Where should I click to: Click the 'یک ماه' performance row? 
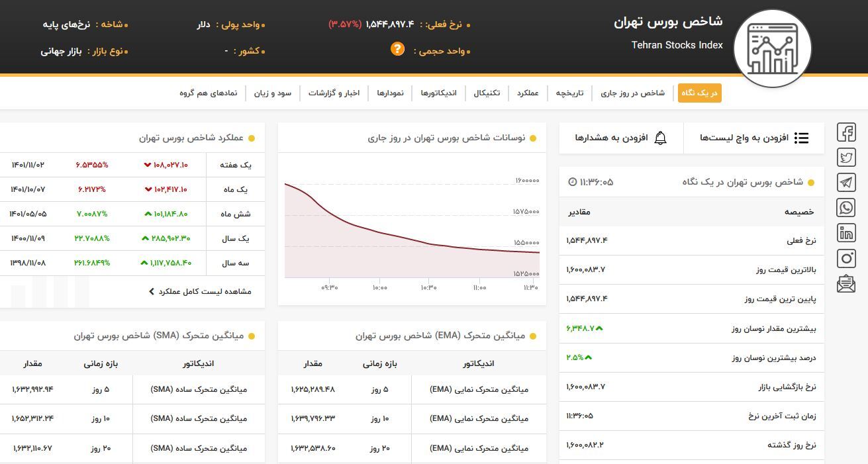tap(132, 189)
